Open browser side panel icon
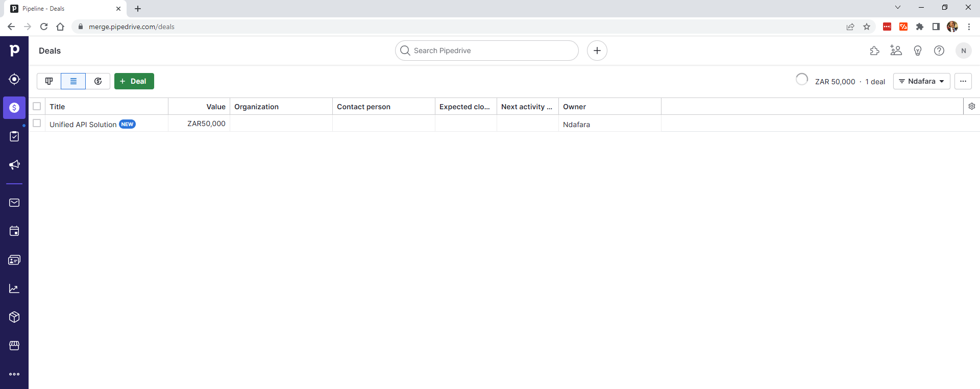The height and width of the screenshot is (389, 980). point(936,27)
